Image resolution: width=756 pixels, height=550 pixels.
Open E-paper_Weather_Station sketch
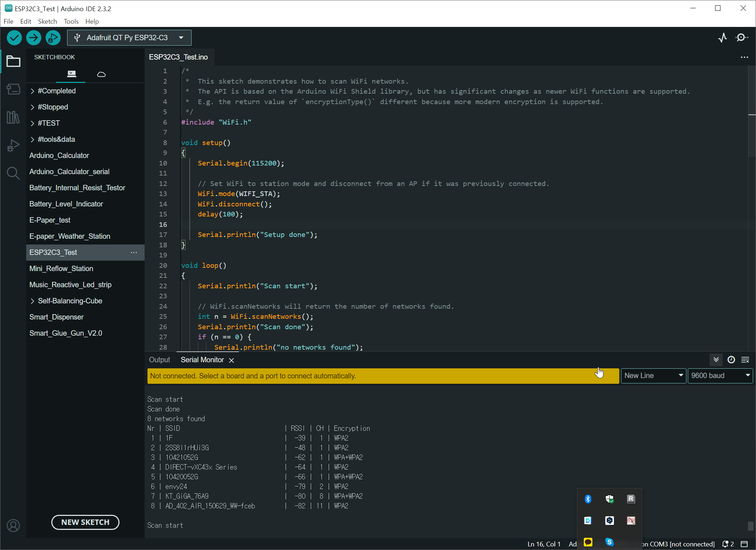tap(85, 236)
